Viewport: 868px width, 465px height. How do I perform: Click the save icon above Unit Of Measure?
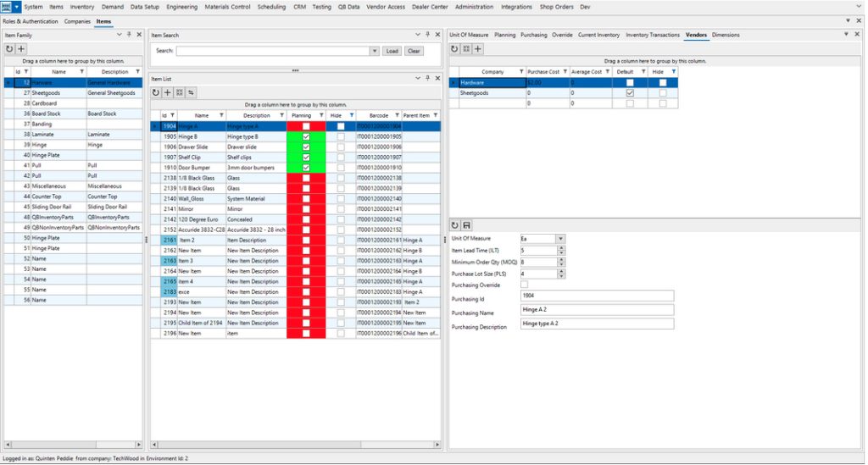coord(466,225)
